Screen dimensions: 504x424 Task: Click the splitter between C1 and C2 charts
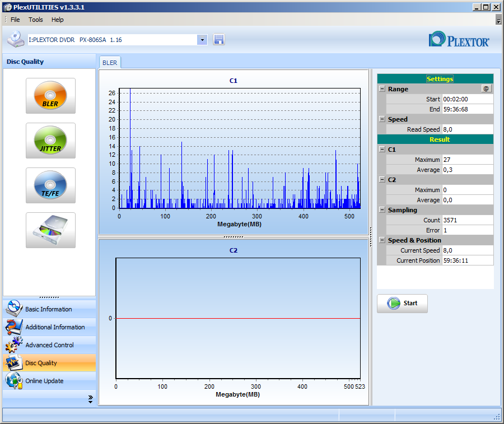(x=234, y=237)
